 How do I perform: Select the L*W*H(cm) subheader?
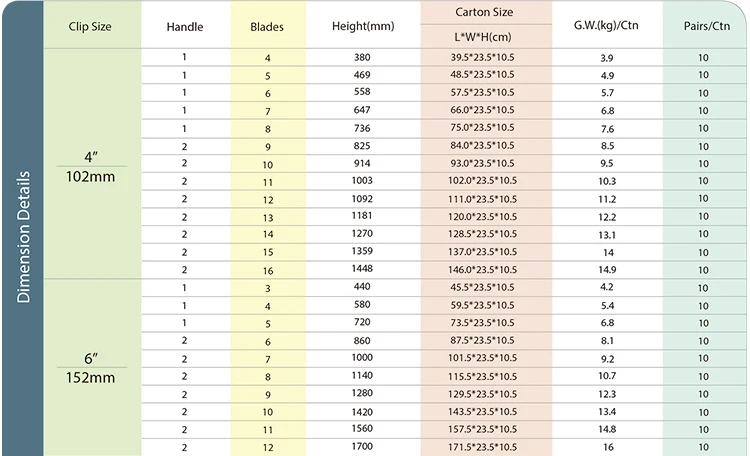[483, 37]
